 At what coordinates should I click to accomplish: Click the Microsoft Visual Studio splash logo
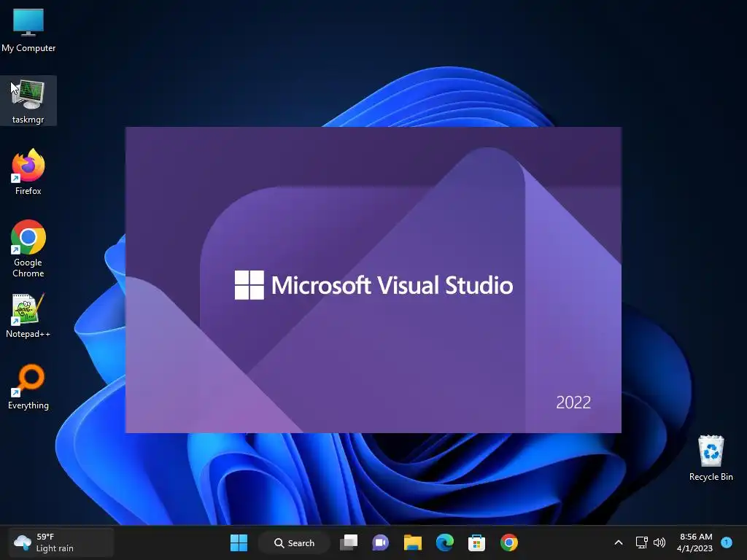[374, 285]
